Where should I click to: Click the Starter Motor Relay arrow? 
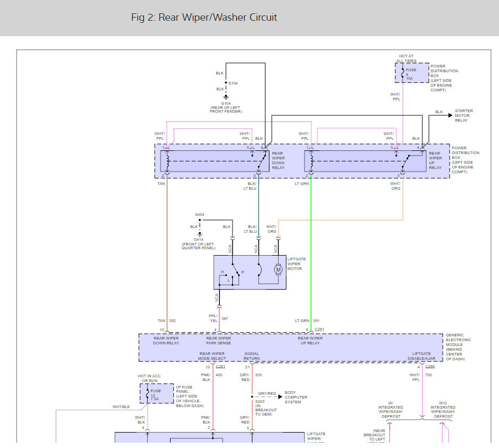pos(450,114)
